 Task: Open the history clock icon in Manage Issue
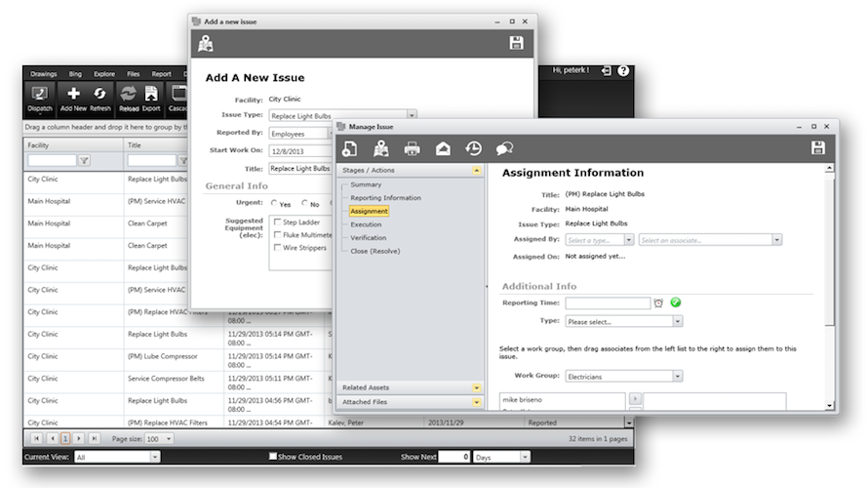473,148
